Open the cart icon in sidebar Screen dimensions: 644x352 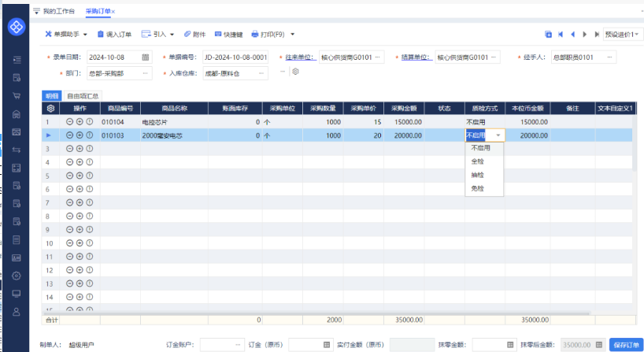(17, 96)
